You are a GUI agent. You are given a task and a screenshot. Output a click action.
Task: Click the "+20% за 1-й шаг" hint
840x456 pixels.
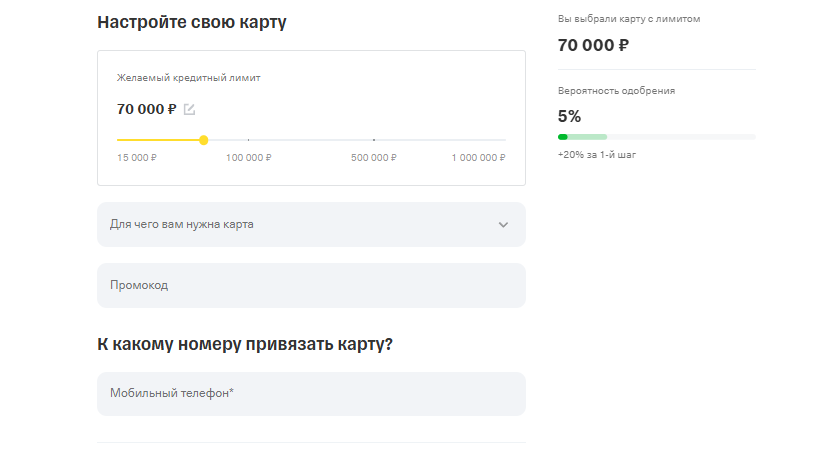[x=597, y=156]
